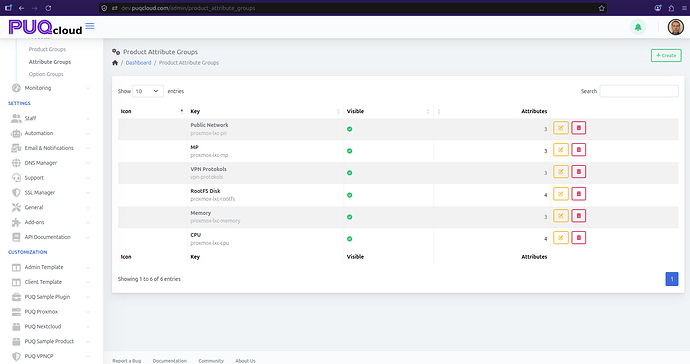
Task: Expand the DNS Manager menu
Action: coord(51,163)
